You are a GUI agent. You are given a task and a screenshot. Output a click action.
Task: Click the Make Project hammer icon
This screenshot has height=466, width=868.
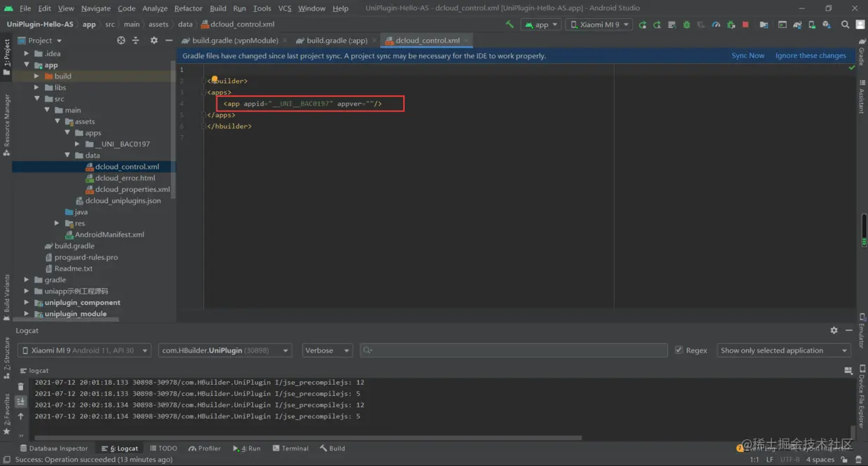point(510,25)
